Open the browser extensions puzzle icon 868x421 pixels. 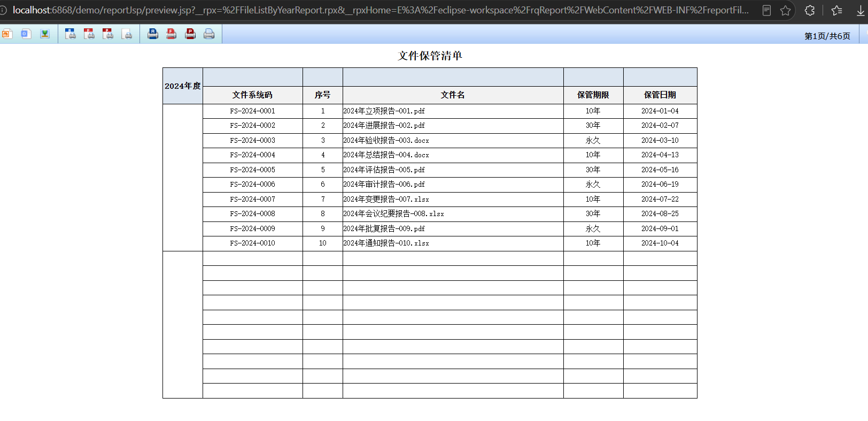810,10
